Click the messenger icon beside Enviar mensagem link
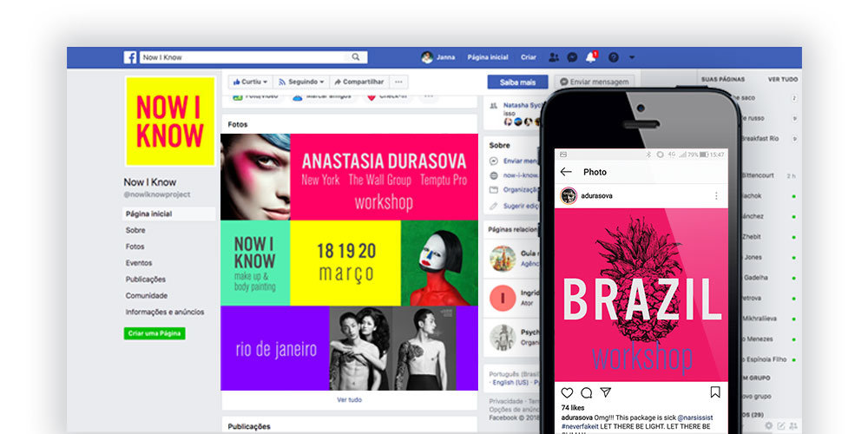 click(494, 161)
